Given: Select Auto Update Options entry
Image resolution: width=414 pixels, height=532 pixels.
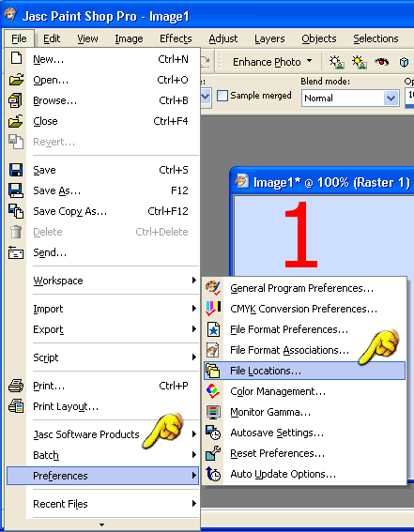Looking at the screenshot, I should coord(304,474).
